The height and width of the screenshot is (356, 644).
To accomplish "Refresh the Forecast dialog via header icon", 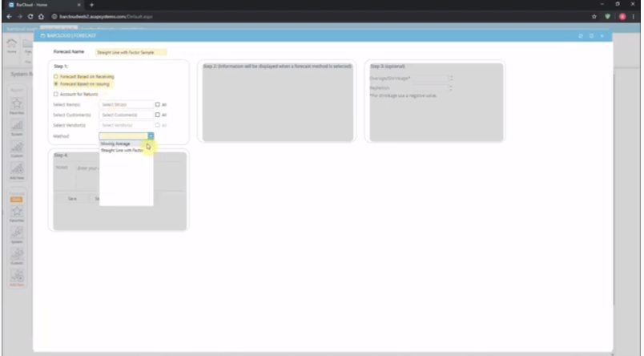I will click(x=581, y=36).
